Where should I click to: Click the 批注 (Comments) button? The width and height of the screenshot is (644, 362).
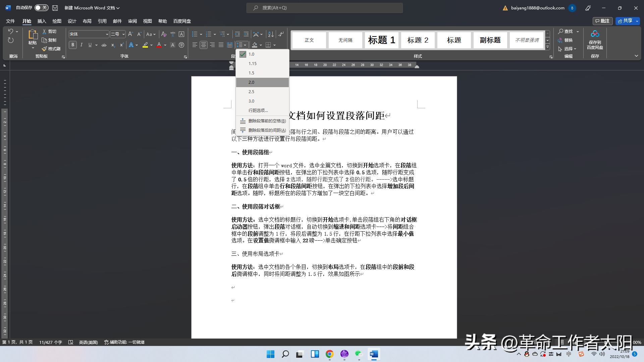click(x=602, y=21)
